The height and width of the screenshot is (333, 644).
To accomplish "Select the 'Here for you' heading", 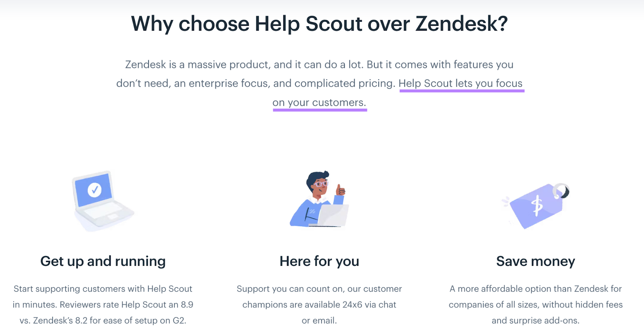I will point(320,261).
